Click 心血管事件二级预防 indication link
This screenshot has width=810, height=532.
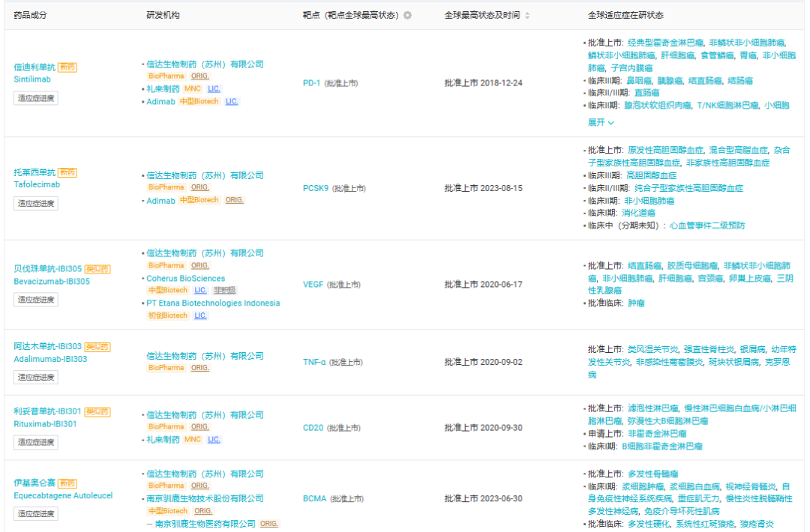707,226
